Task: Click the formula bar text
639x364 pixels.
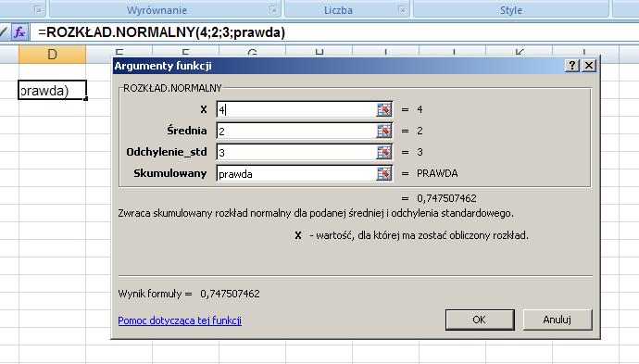Action: (x=162, y=32)
